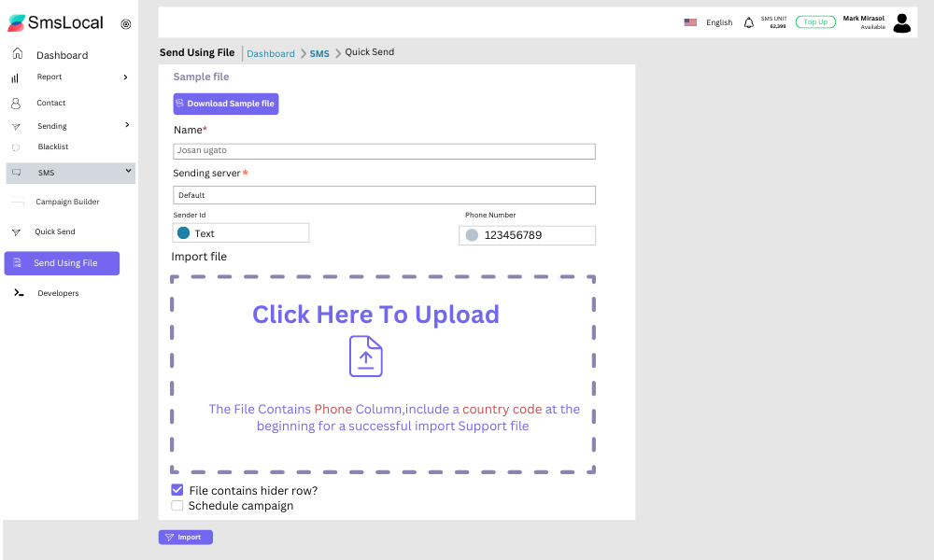
Task: Click the SmsLocal logo icon
Action: coord(16,23)
